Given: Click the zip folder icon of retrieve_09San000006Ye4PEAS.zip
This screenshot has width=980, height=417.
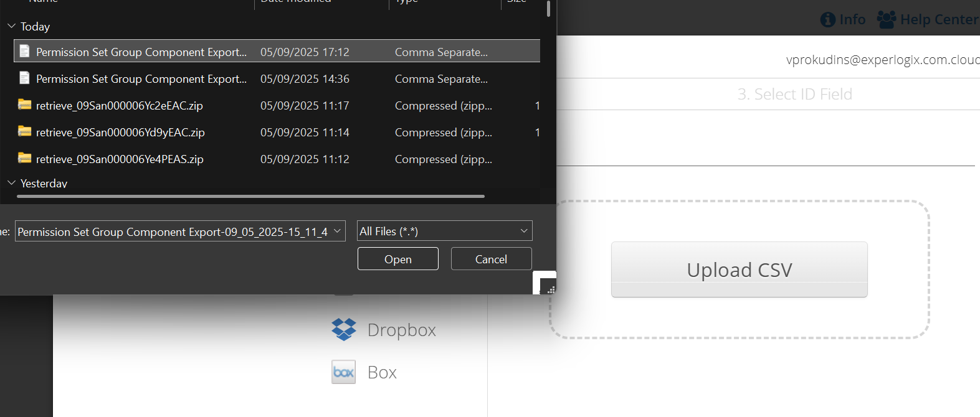Looking at the screenshot, I should tap(25, 158).
